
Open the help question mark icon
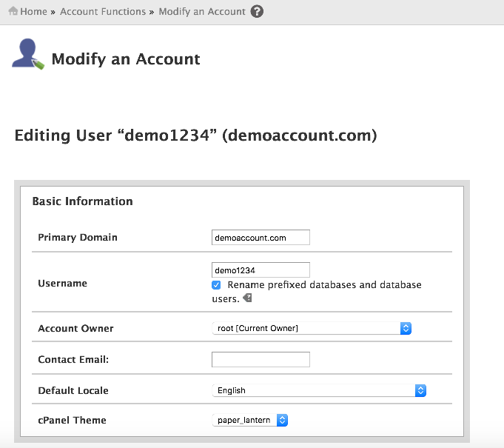click(x=257, y=12)
